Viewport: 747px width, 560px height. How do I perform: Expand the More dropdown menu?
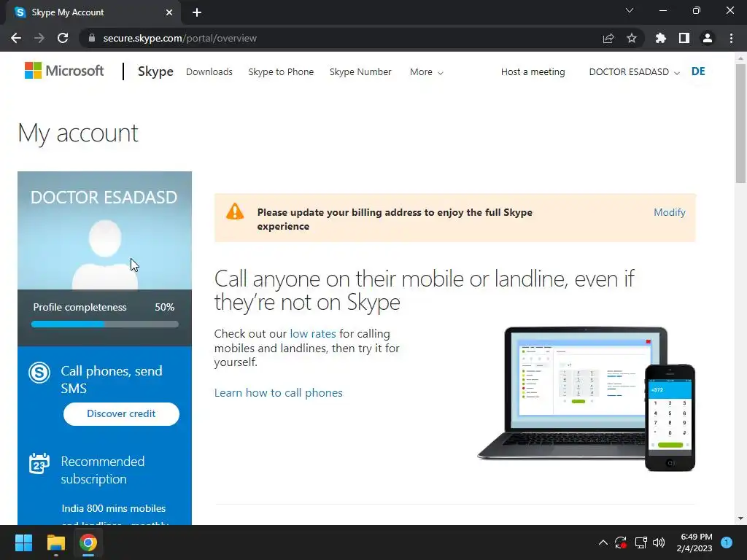(426, 72)
